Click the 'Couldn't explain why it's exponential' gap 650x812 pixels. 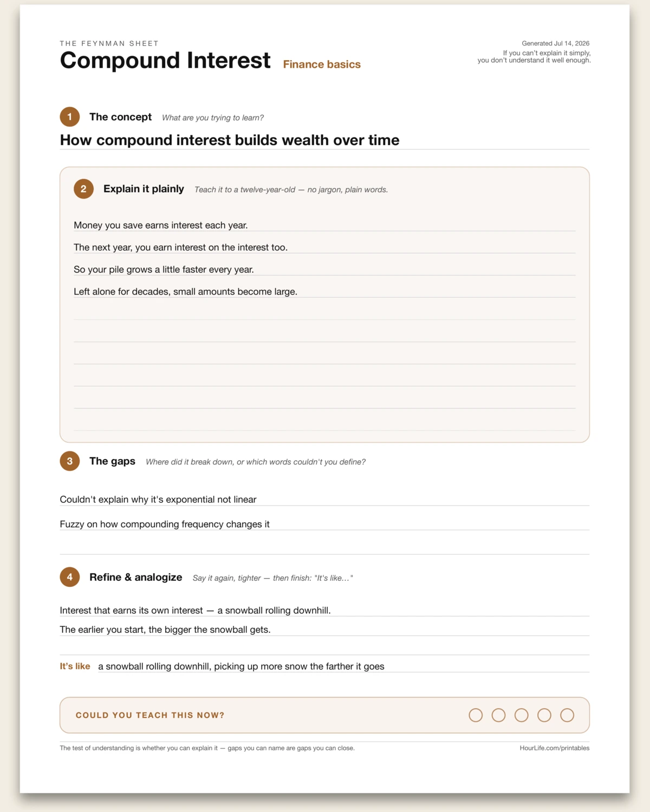click(324, 499)
